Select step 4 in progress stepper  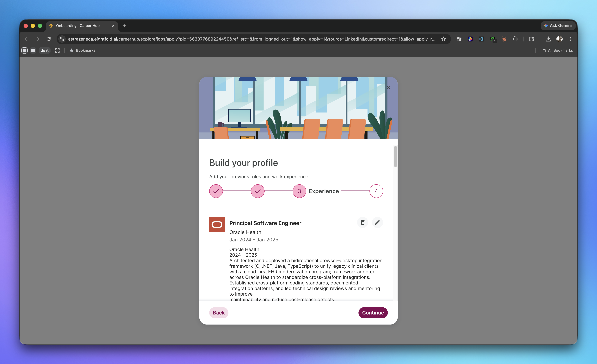376,191
